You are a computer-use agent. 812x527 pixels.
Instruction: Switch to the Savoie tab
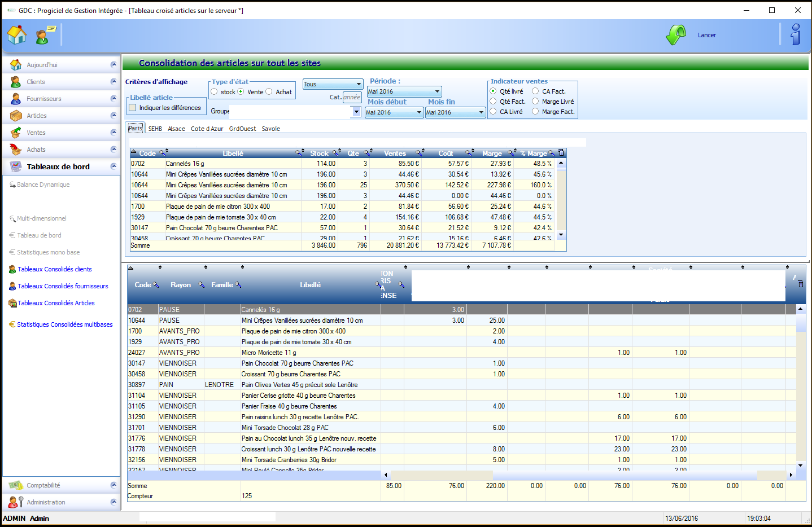[270, 129]
